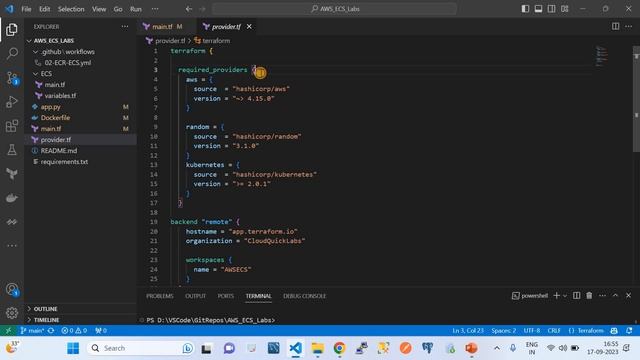Show more menu bar items ellipsis
This screenshot has height=360, width=640.
pos(155,9)
